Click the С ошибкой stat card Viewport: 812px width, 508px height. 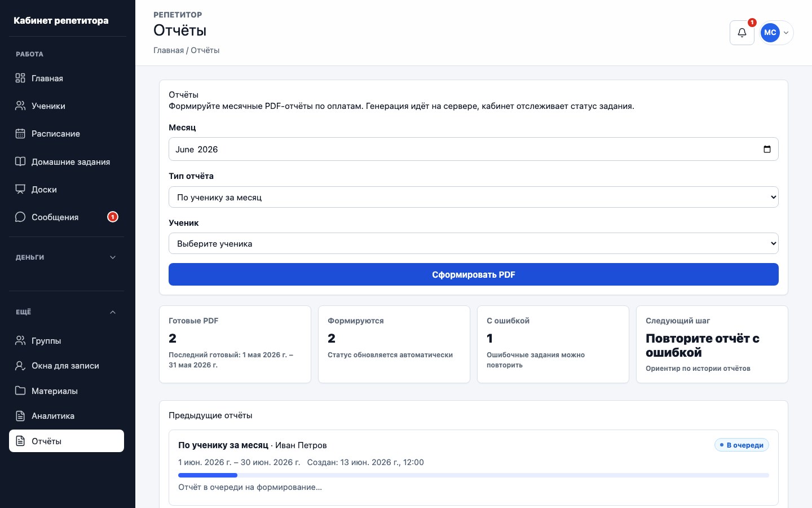click(553, 344)
